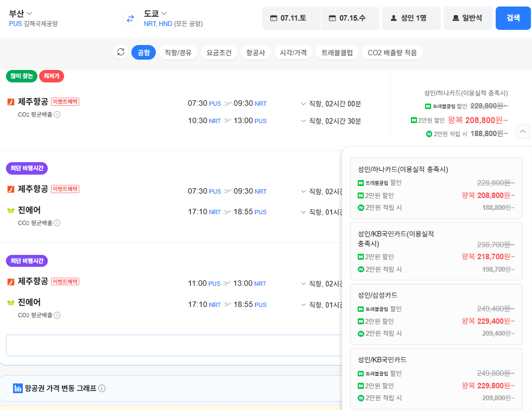Choose 성인/삼성카드 229,400원 fare option
This screenshot has height=410, width=532.
[436, 315]
